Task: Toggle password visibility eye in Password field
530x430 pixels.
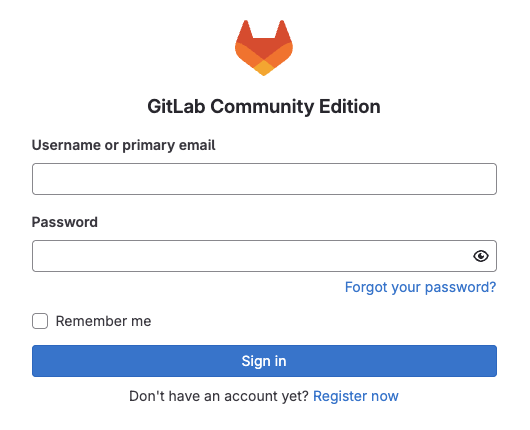Action: [x=481, y=256]
